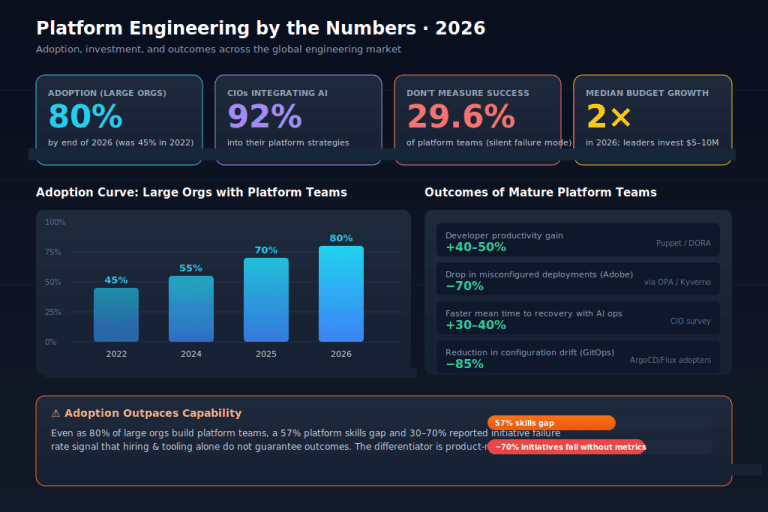Click the green '−85%' outcome value
768x512 pixels.
click(464, 364)
